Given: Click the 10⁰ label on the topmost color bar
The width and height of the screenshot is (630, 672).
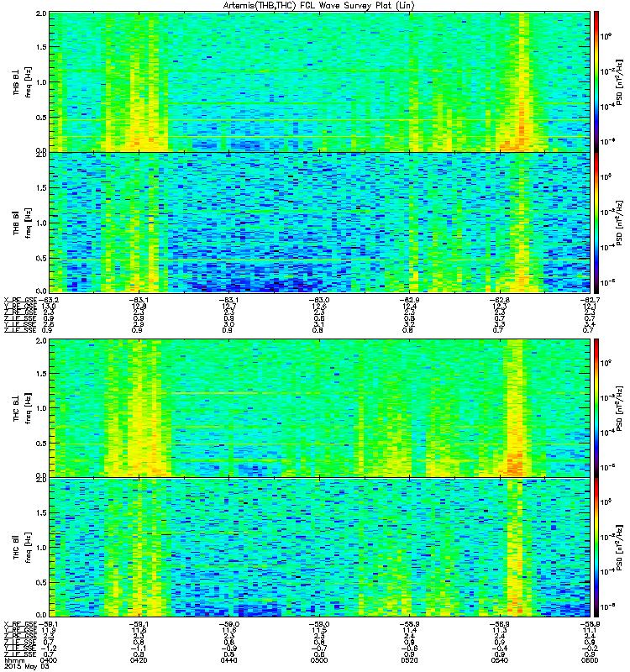Looking at the screenshot, I should [x=606, y=36].
